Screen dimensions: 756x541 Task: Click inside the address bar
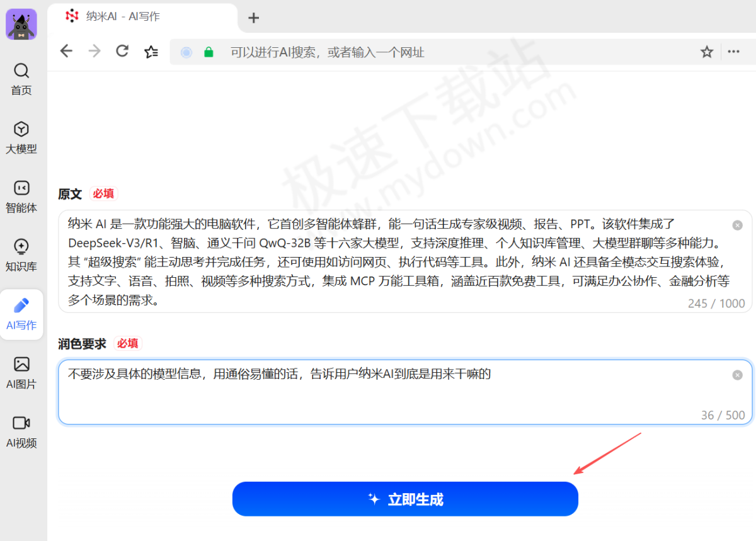click(x=378, y=52)
